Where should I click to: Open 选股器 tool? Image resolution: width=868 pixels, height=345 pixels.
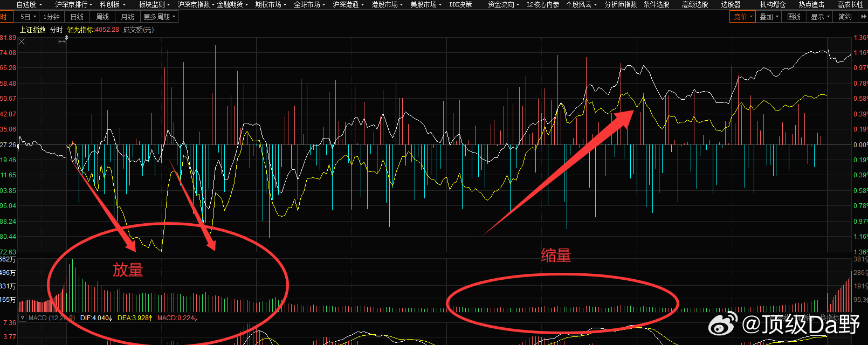(x=731, y=4)
